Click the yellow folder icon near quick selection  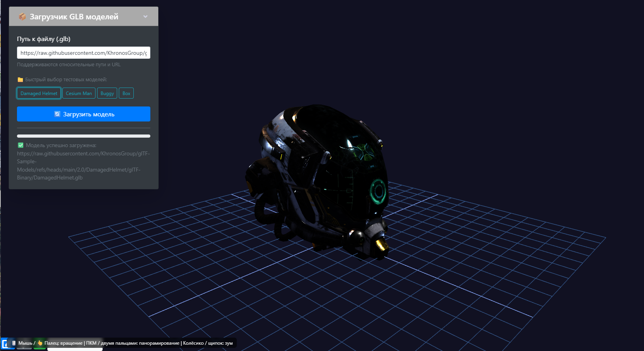coord(20,80)
